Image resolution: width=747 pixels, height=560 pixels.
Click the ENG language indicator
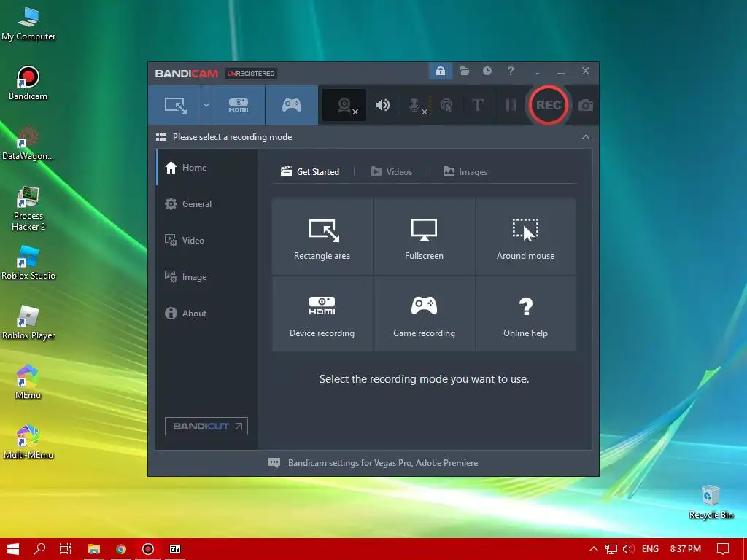click(x=650, y=549)
